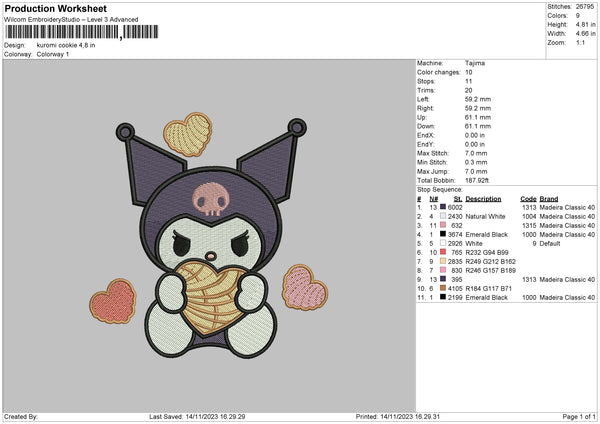Image resolution: width=600 pixels, height=424 pixels.
Task: Select the Total Bobbin value 187.92ft
Action: click(x=477, y=180)
